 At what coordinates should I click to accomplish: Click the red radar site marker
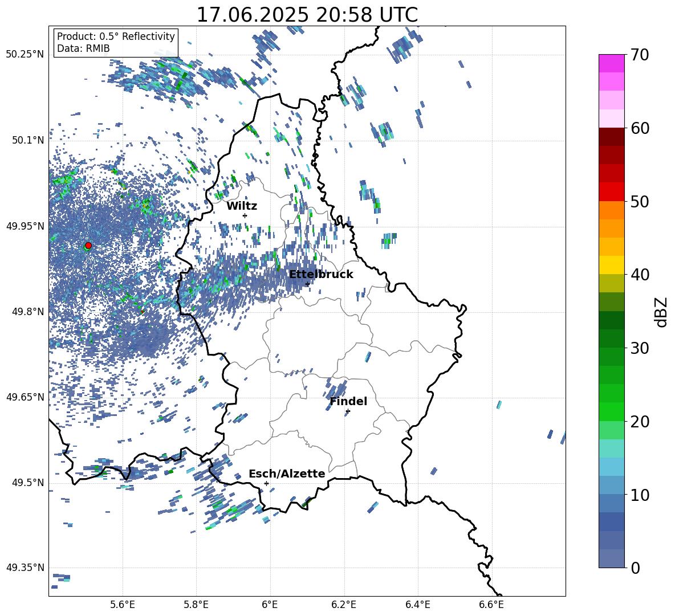pos(88,246)
